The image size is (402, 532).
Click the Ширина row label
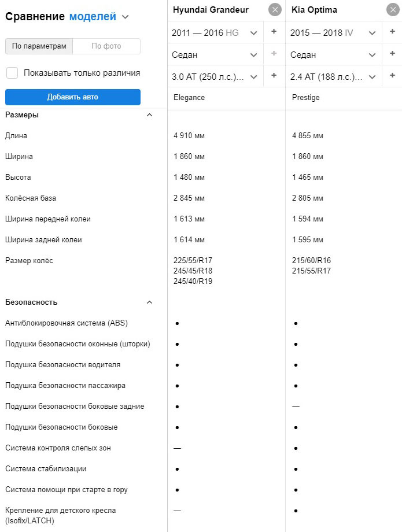coord(19,156)
